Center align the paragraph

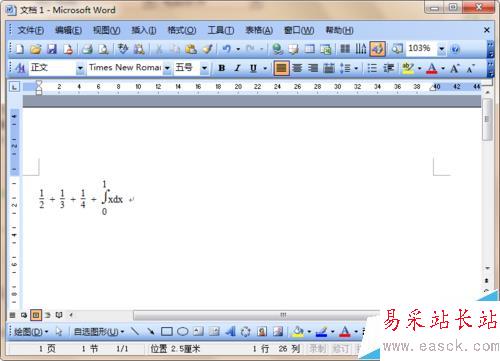[x=297, y=68]
